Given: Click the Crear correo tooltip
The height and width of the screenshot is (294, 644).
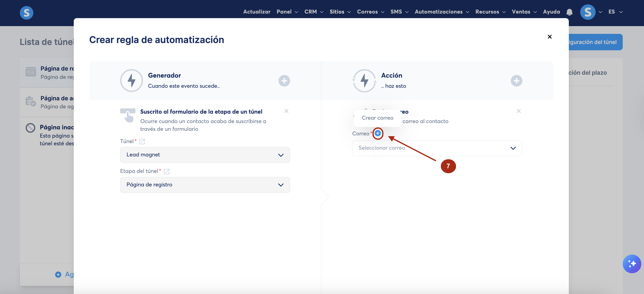Looking at the screenshot, I should pos(377,118).
